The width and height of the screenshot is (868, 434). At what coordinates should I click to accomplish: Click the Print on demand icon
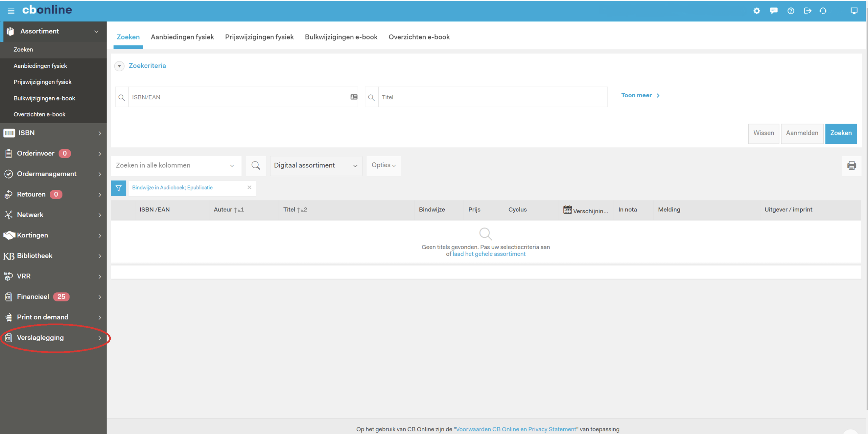click(x=9, y=317)
